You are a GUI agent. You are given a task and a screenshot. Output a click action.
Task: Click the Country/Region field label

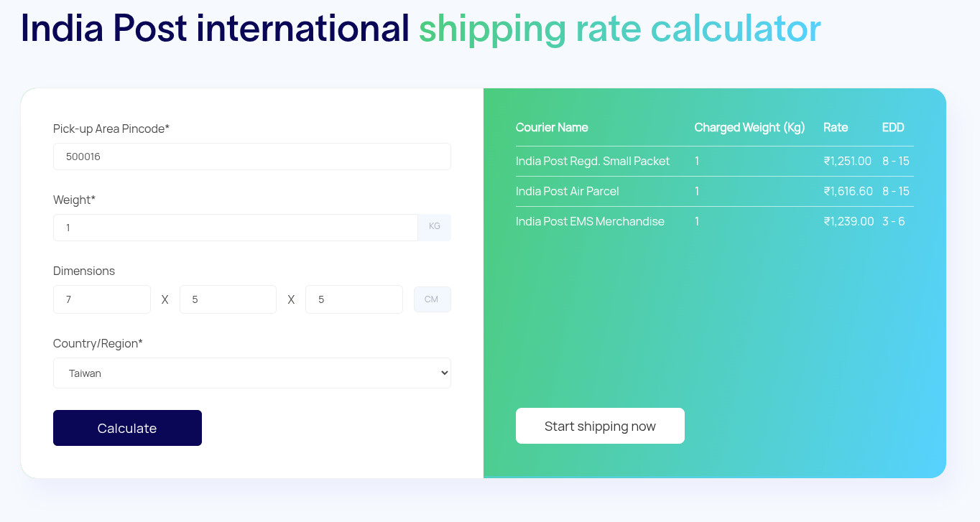click(x=98, y=343)
